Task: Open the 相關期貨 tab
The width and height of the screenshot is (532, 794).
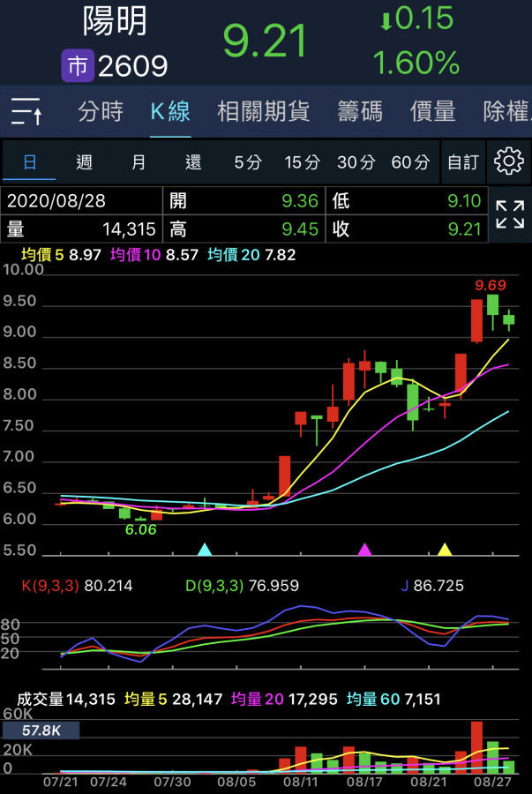Action: tap(263, 111)
